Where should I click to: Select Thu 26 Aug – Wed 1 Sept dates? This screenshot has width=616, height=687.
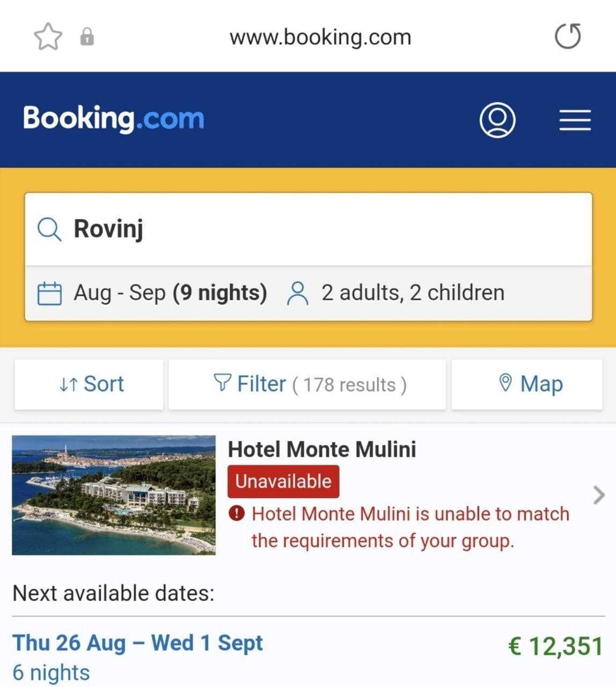pyautogui.click(x=137, y=643)
